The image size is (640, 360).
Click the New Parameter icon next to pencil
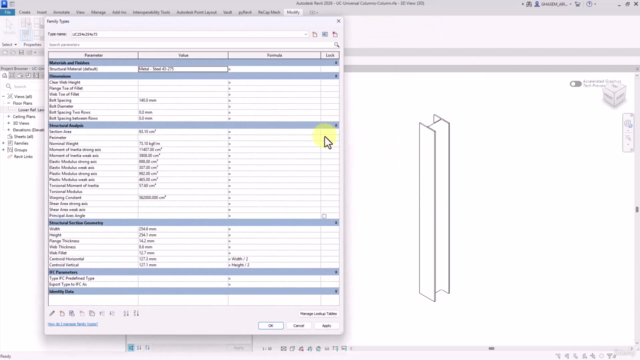pos(62,313)
